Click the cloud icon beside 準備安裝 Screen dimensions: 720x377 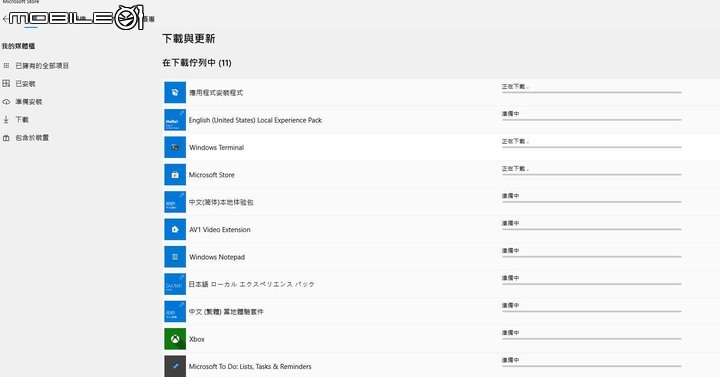pos(6,102)
